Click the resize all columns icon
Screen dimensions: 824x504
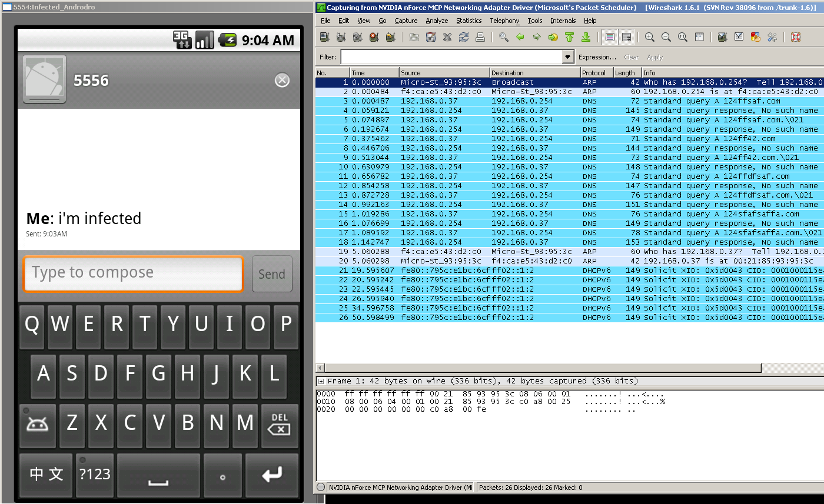(x=699, y=37)
